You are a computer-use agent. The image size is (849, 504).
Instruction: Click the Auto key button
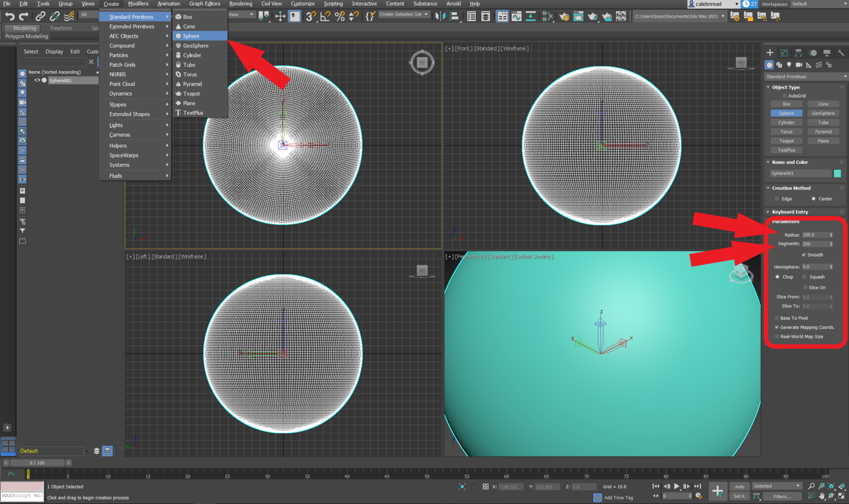(739, 487)
